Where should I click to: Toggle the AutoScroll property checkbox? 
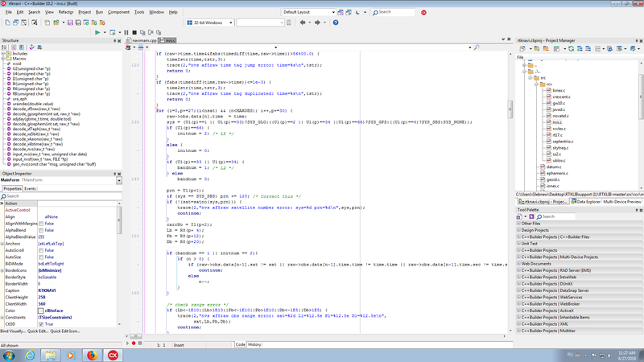coord(40,250)
